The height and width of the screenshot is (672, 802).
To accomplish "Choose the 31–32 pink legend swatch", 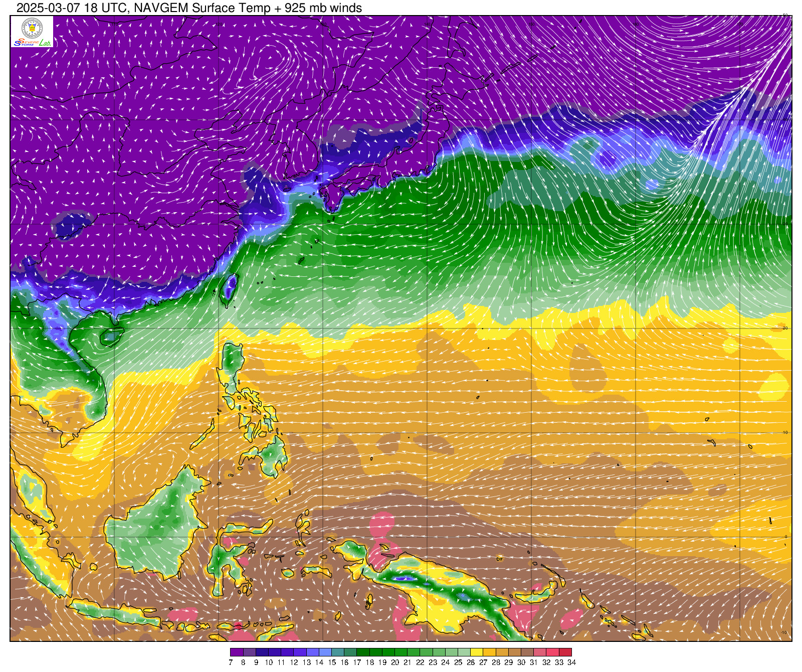I will [x=540, y=652].
